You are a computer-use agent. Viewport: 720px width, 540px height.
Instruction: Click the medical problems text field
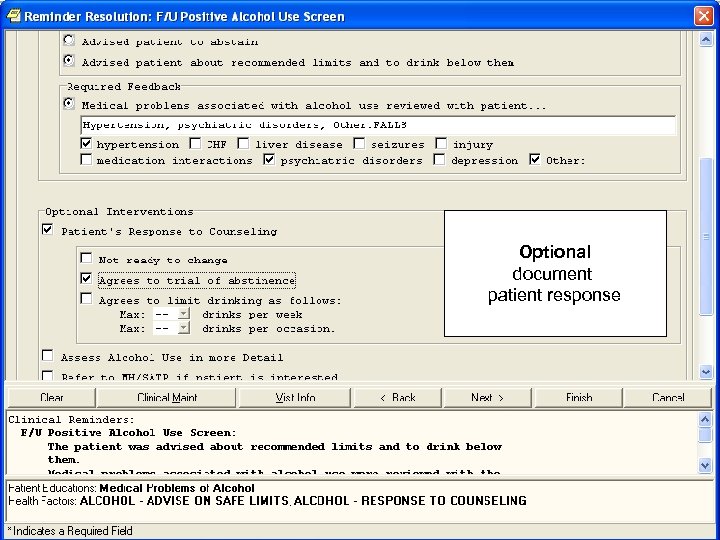tap(378, 125)
